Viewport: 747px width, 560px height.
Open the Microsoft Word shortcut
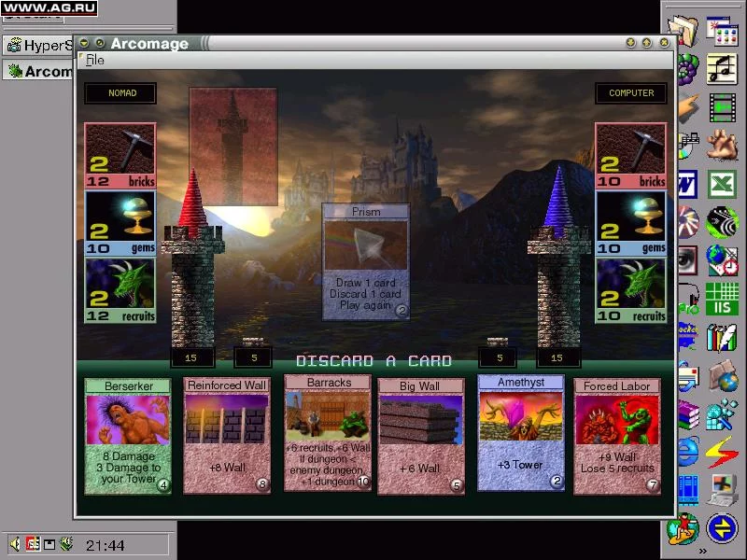[687, 184]
